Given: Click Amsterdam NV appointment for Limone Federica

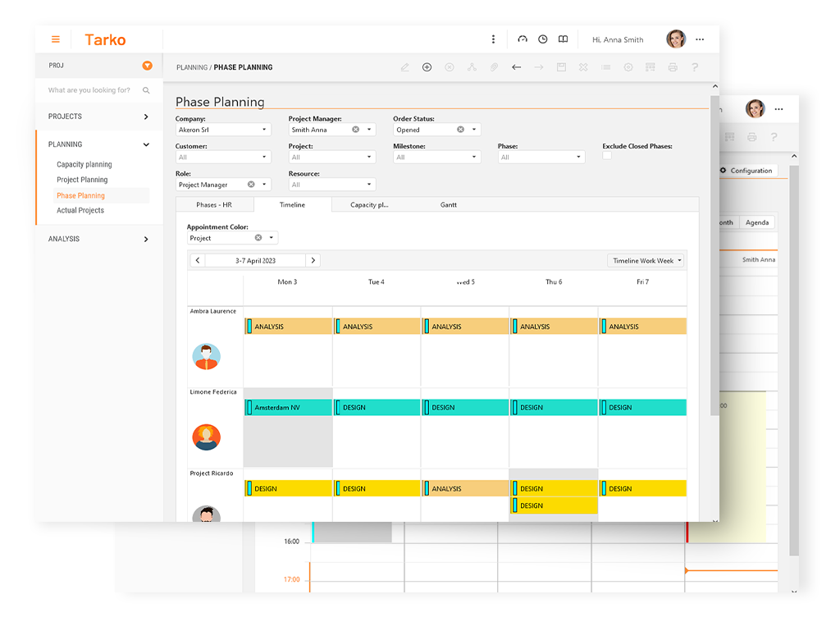Looking at the screenshot, I should click(x=288, y=407).
